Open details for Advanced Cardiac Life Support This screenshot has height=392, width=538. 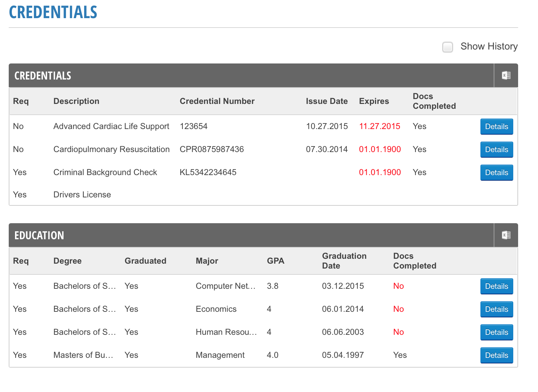(496, 127)
